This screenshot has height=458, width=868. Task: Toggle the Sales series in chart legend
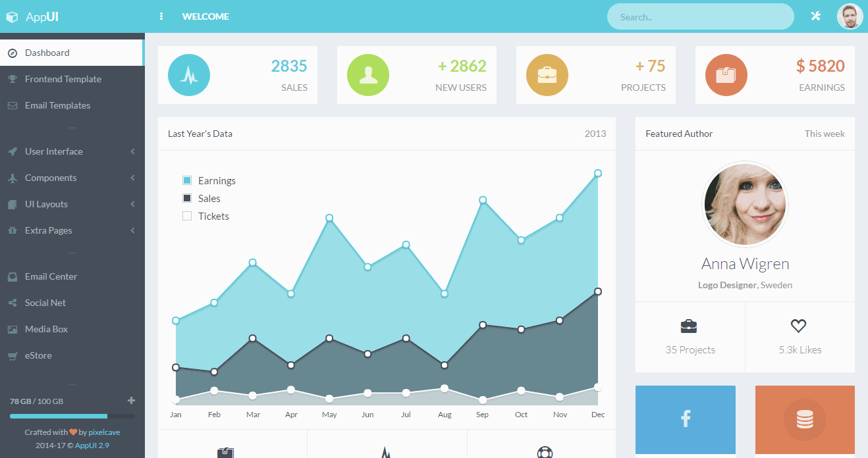(x=187, y=198)
